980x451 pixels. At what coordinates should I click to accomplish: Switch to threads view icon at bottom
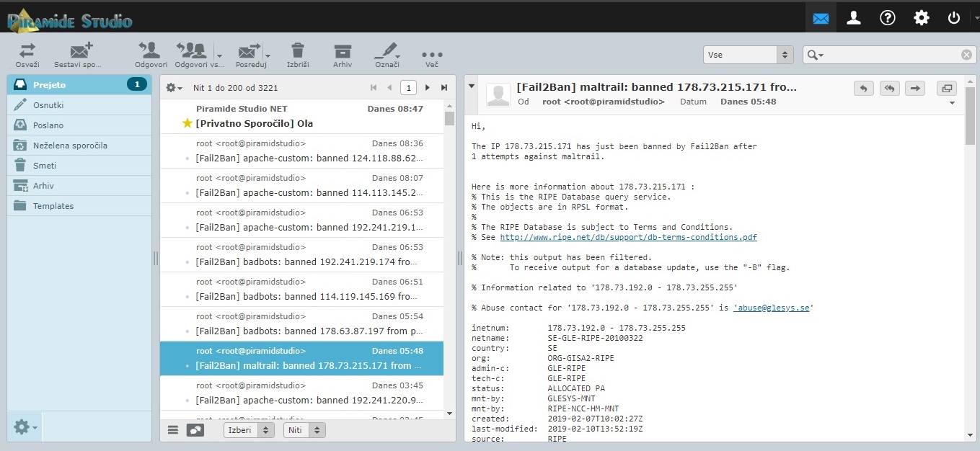(195, 430)
